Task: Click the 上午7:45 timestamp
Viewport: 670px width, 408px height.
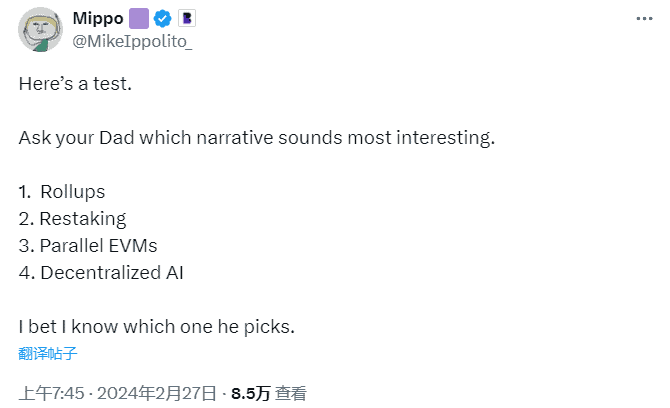Action: 52,393
